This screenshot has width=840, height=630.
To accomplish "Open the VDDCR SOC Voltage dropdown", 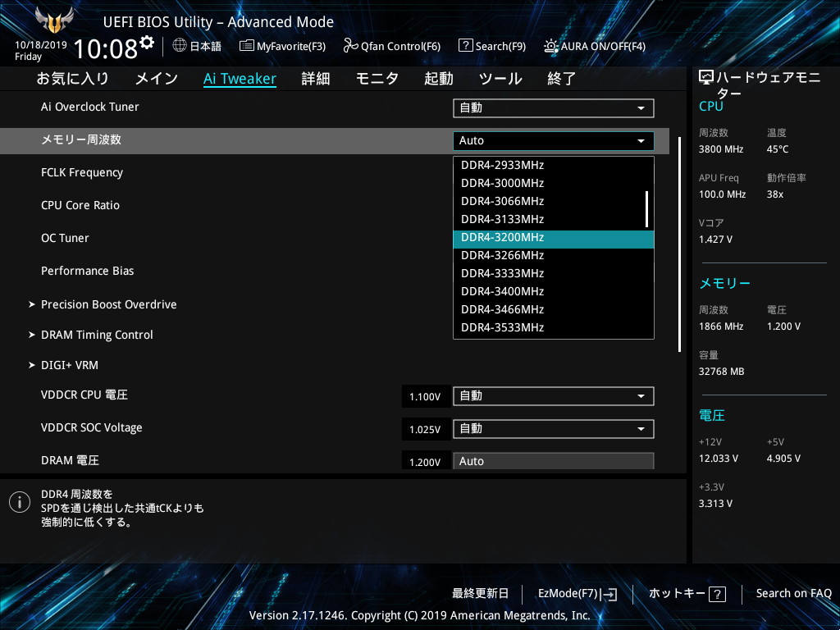I will pos(554,429).
